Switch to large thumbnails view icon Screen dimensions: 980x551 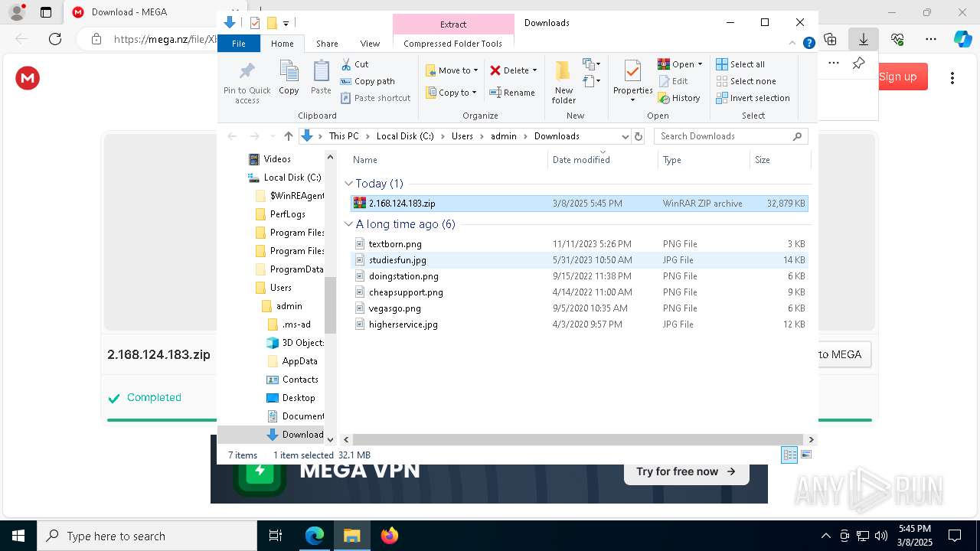(x=805, y=455)
